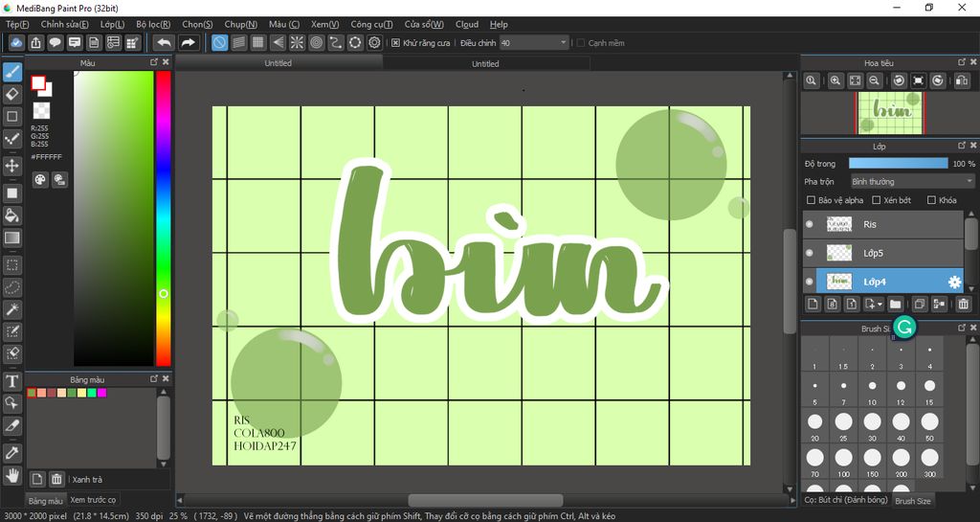Open the add-layer type dropdown arrow
Image resolution: width=980 pixels, height=522 pixels.
pos(880,304)
